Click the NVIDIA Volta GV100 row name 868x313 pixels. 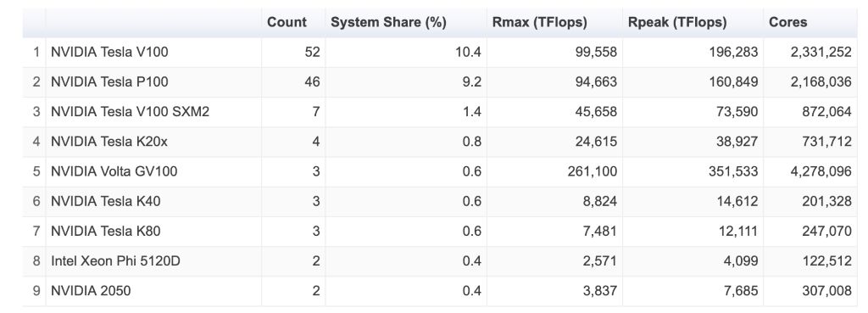[114, 171]
